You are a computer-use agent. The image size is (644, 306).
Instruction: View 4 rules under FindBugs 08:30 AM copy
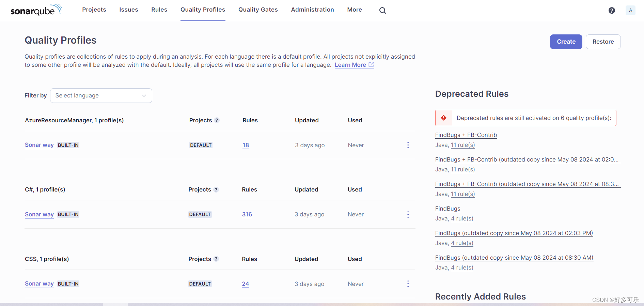tap(462, 267)
